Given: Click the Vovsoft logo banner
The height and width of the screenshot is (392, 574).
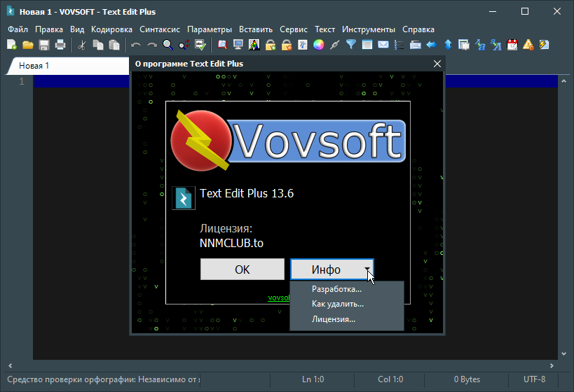Looking at the screenshot, I should pyautogui.click(x=289, y=141).
